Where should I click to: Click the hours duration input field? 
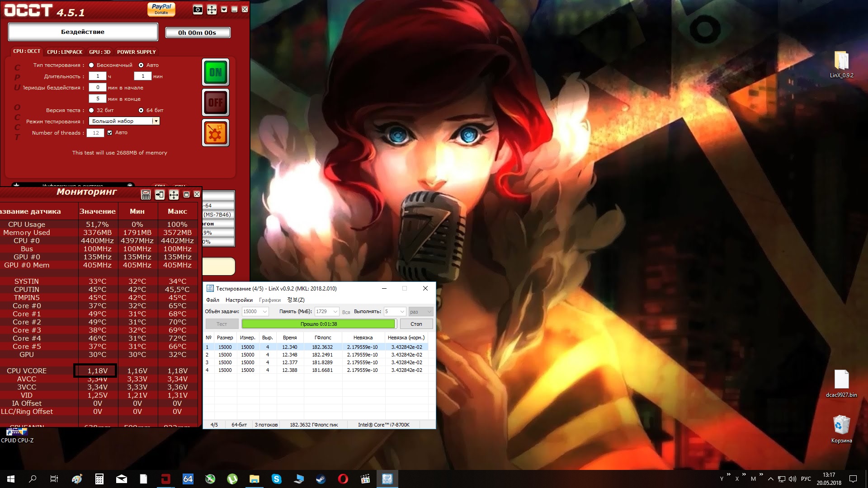[x=97, y=76]
